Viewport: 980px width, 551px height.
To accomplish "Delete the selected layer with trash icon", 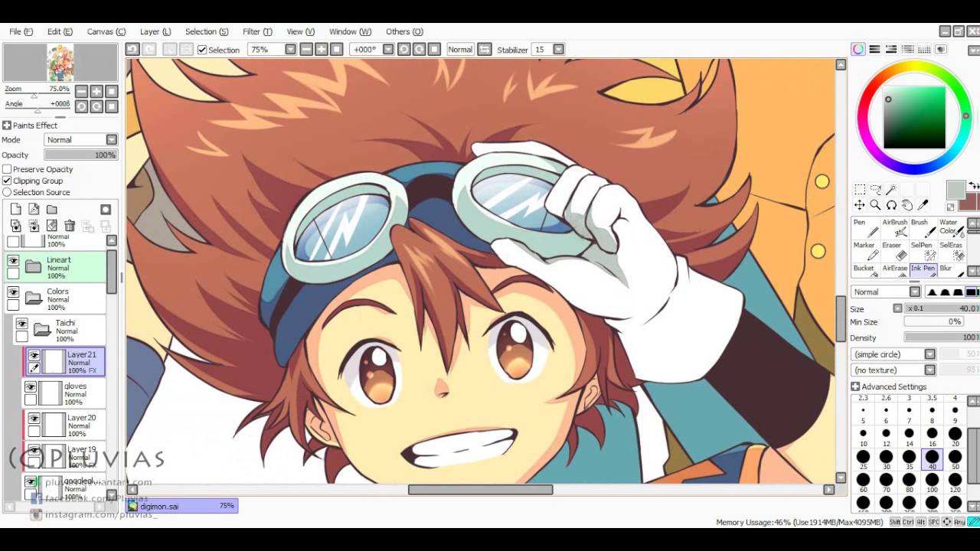I will [70, 226].
